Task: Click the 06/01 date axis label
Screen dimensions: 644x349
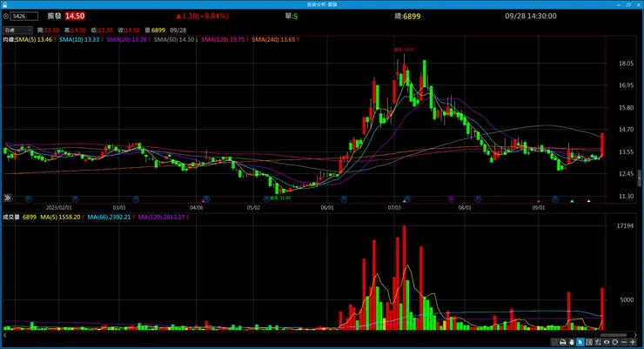Action: pyautogui.click(x=327, y=208)
